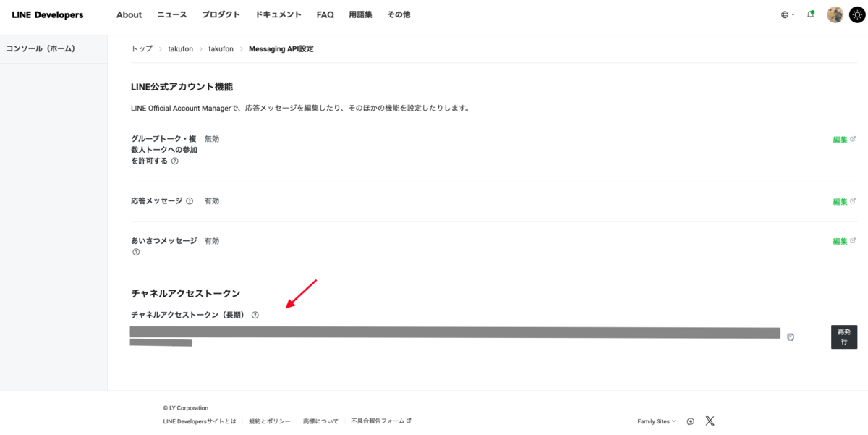Open the About menu item
The image size is (868, 435).
tap(129, 14)
